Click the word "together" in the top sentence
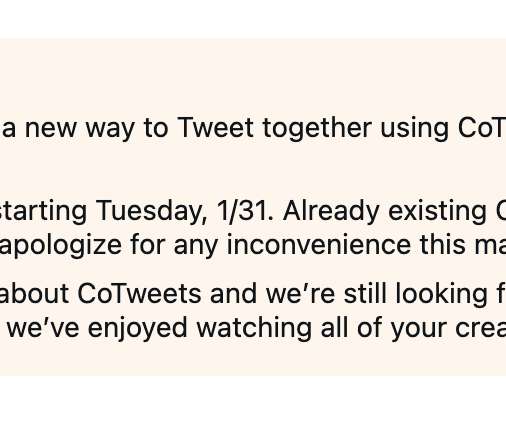Viewport: 506px width, 422px height. (x=317, y=129)
